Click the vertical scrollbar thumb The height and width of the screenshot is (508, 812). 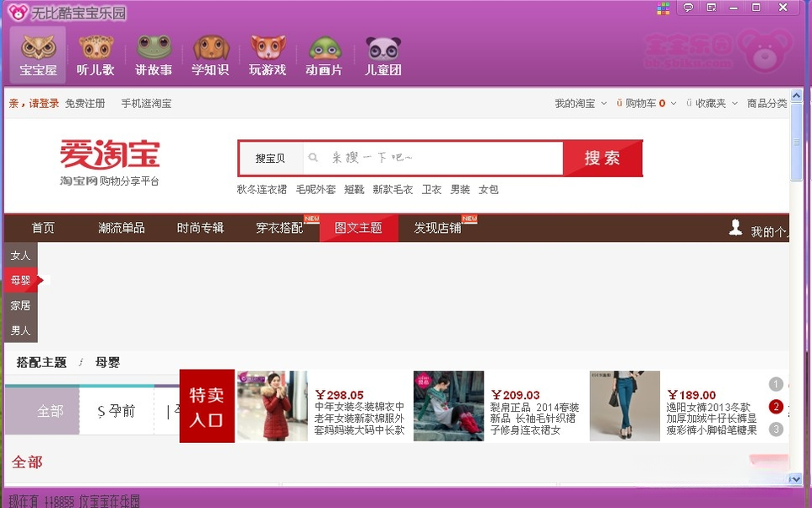796,142
